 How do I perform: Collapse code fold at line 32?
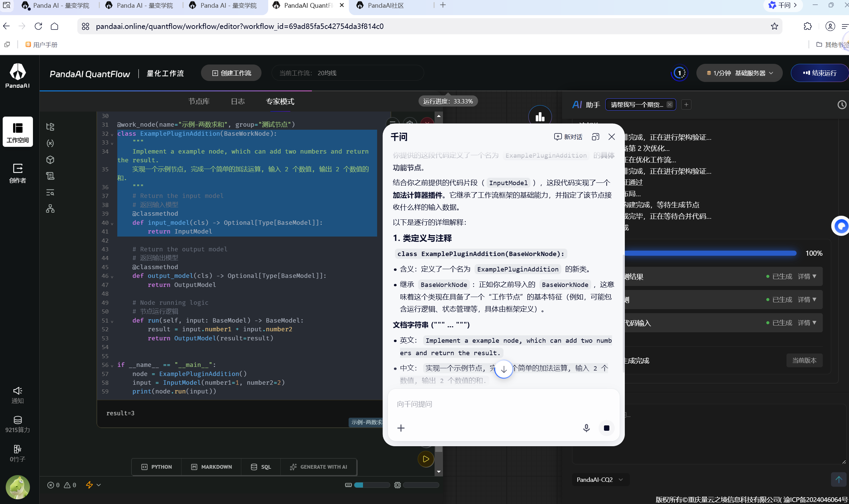(x=112, y=134)
